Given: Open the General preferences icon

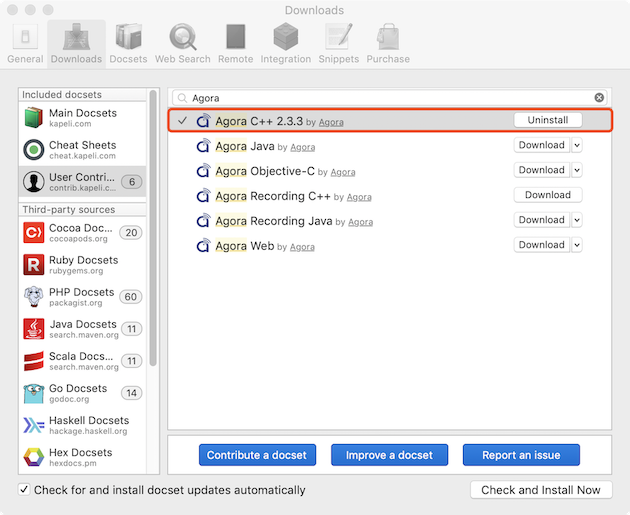Looking at the screenshot, I should (x=25, y=37).
